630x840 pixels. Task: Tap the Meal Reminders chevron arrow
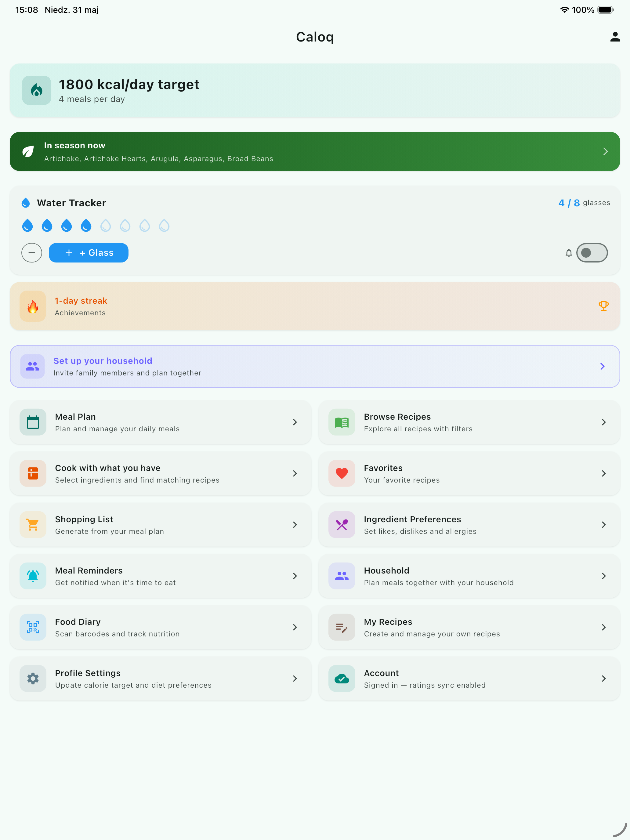295,576
